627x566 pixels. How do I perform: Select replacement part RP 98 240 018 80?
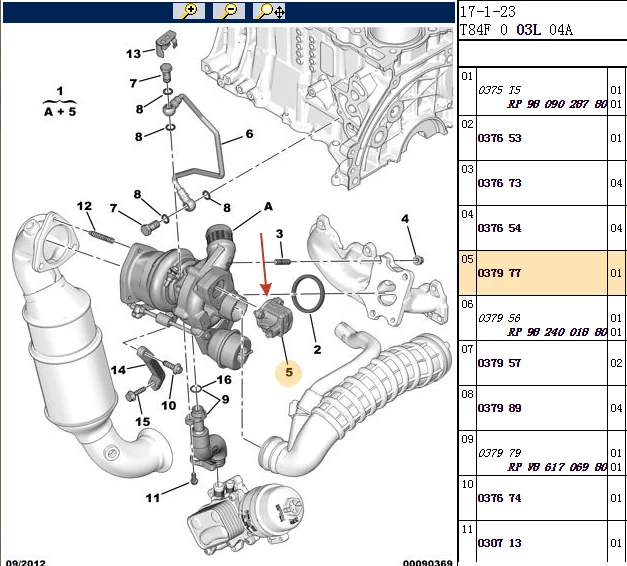557,332
